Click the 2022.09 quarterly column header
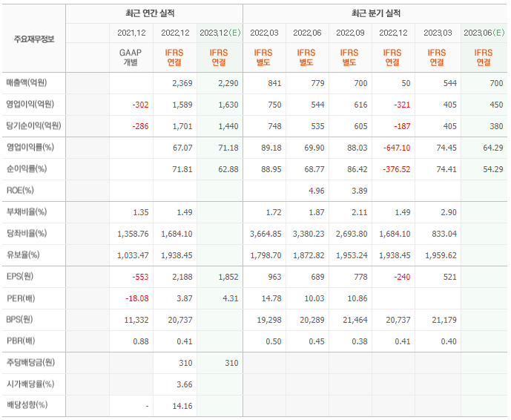The width and height of the screenshot is (511, 420). pyautogui.click(x=350, y=33)
